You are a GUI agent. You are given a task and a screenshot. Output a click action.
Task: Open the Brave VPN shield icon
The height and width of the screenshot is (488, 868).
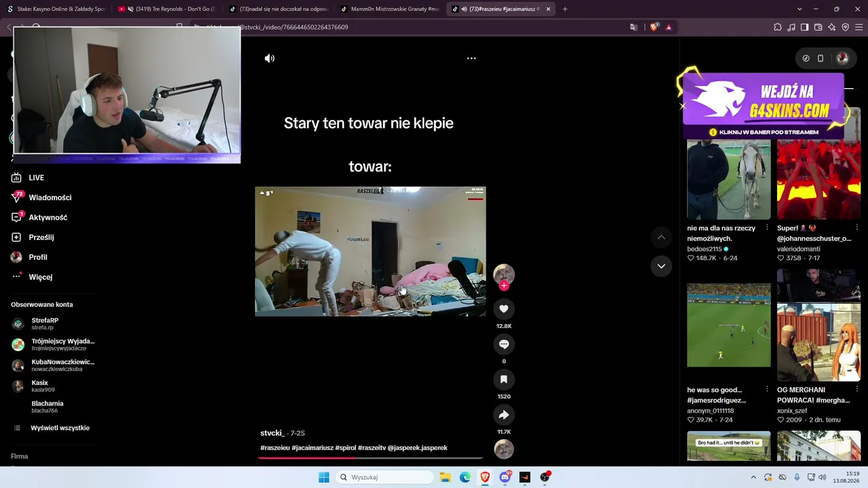tap(846, 27)
